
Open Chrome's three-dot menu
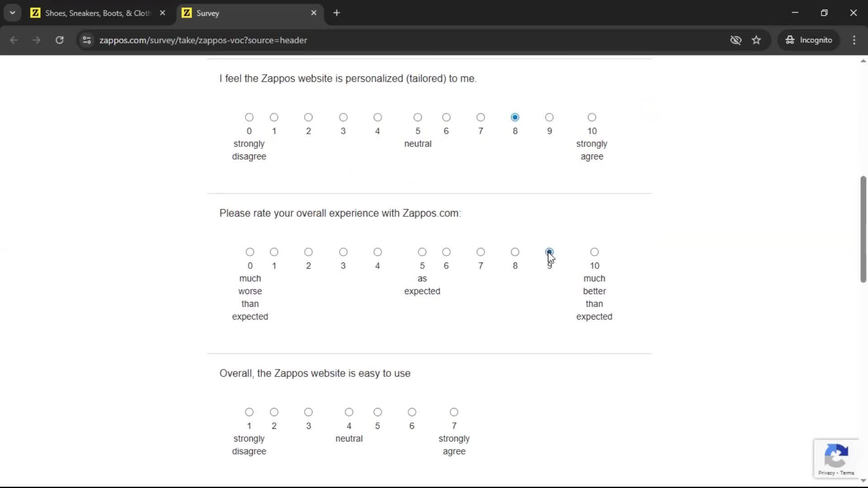click(854, 40)
